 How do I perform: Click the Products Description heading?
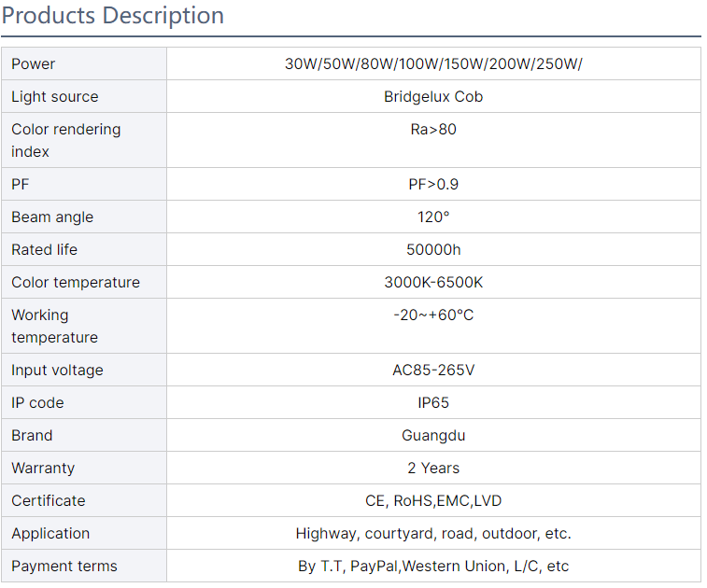pos(113,16)
